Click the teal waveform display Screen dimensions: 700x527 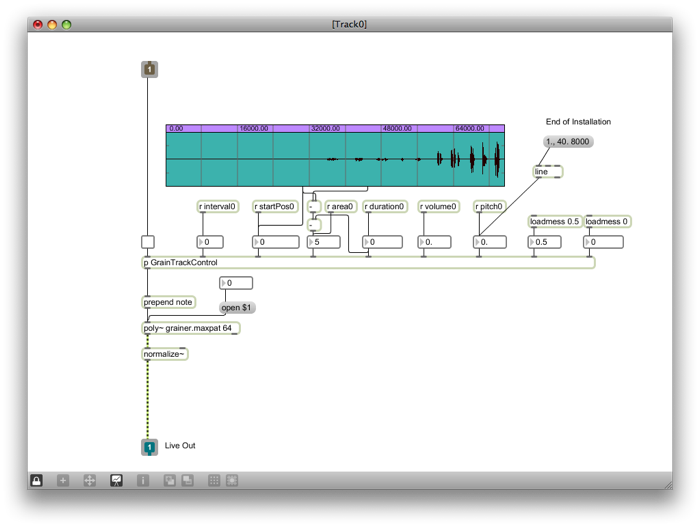tap(335, 159)
